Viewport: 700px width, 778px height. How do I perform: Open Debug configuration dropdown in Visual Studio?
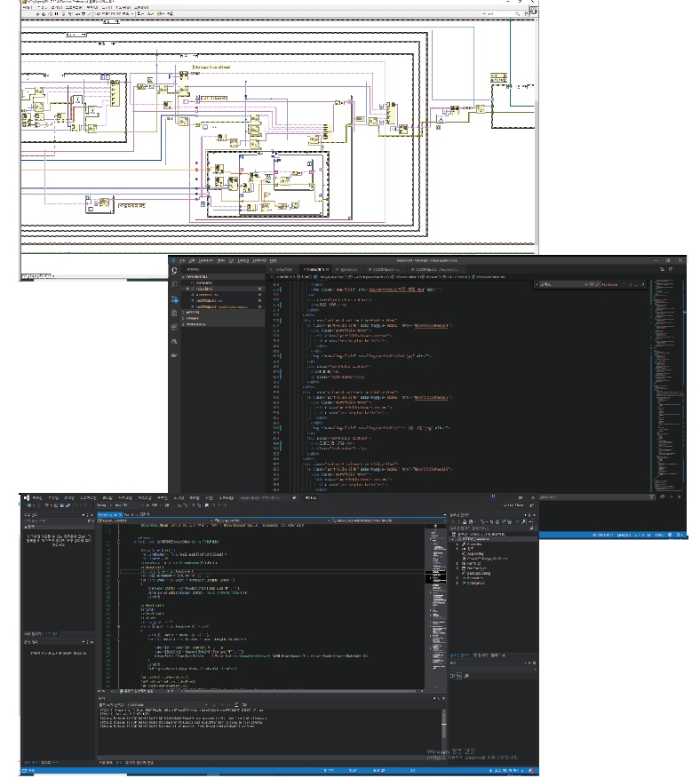pyautogui.click(x=104, y=505)
